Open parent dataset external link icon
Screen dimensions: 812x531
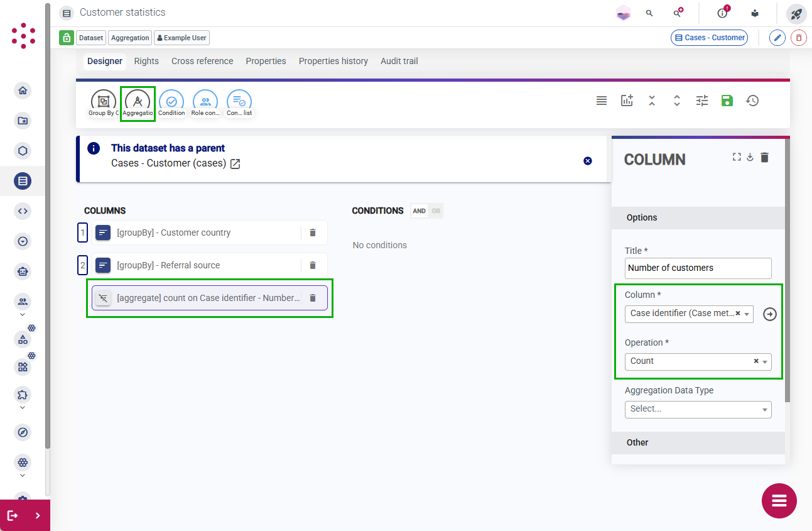pyautogui.click(x=235, y=163)
